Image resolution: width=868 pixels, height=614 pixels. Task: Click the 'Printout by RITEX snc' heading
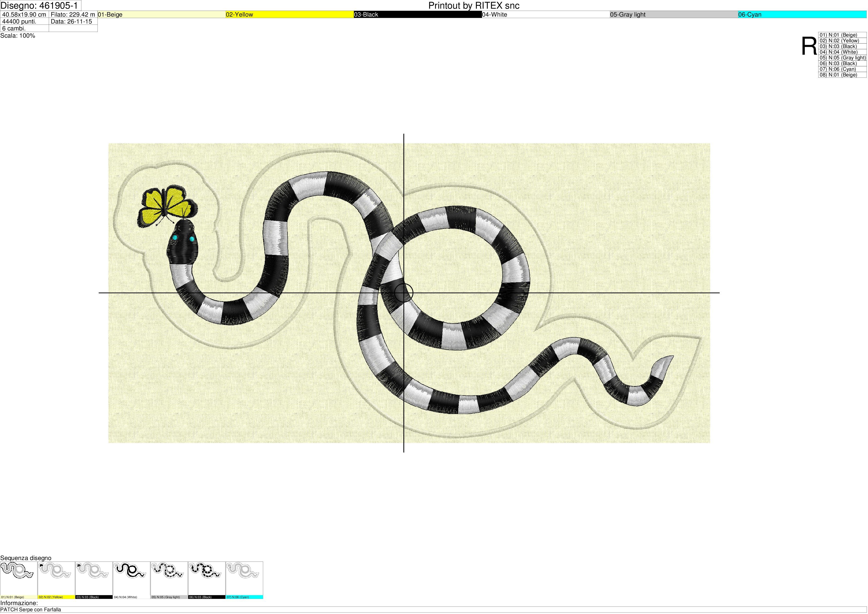(x=474, y=6)
